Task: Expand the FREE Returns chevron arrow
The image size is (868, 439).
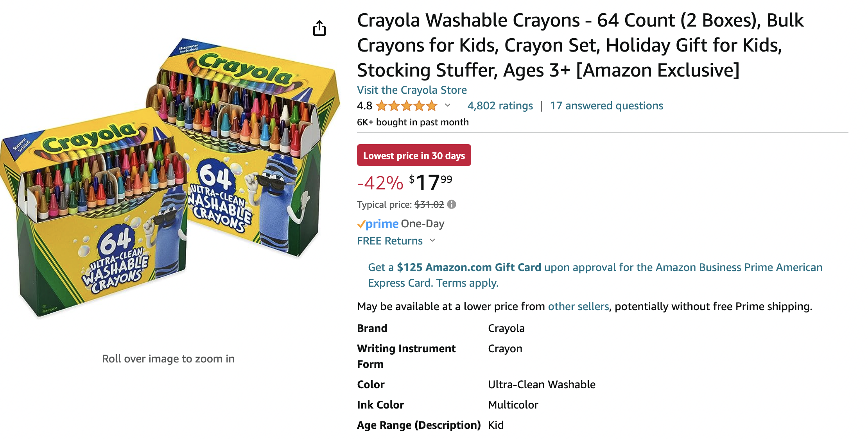Action: coord(432,240)
